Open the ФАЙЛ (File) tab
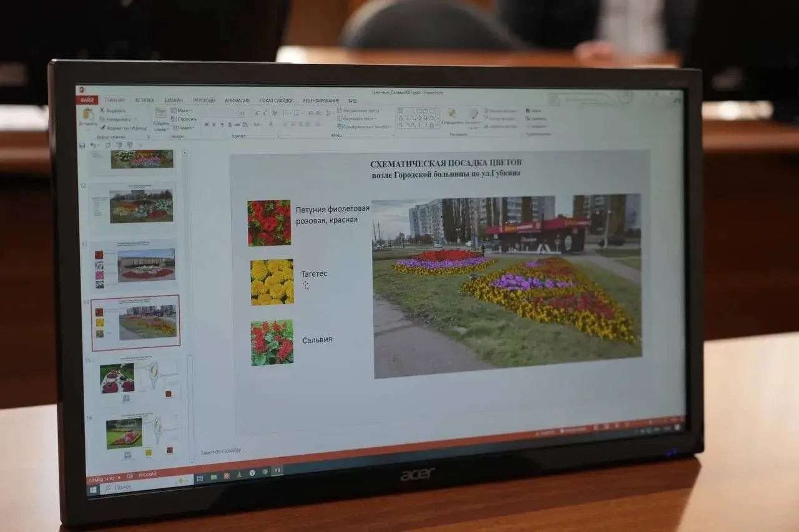The height and width of the screenshot is (532, 799). (x=87, y=100)
